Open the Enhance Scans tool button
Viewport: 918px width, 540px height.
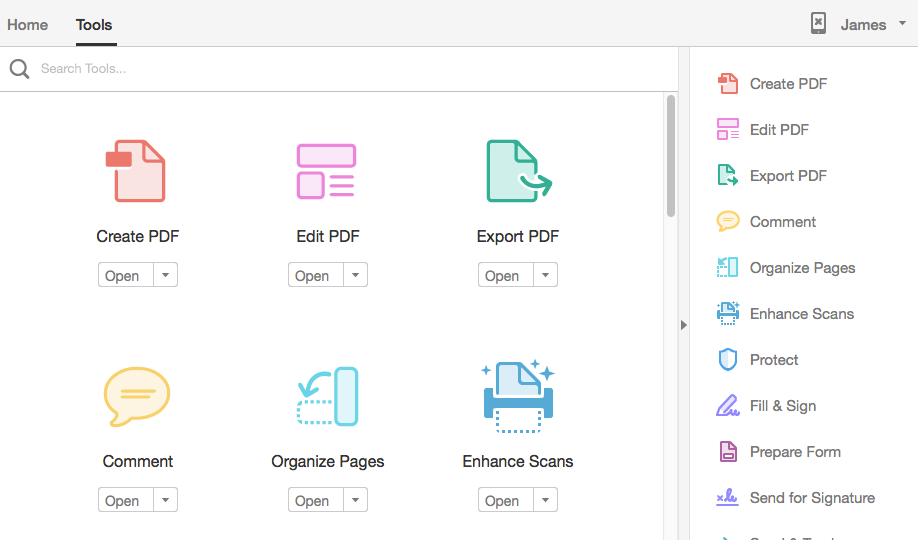coord(506,500)
